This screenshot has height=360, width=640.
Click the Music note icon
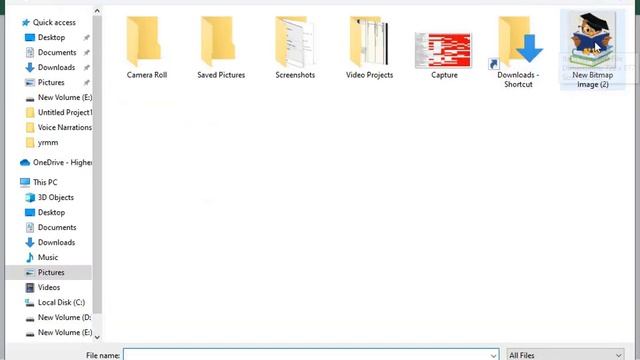click(x=30, y=258)
